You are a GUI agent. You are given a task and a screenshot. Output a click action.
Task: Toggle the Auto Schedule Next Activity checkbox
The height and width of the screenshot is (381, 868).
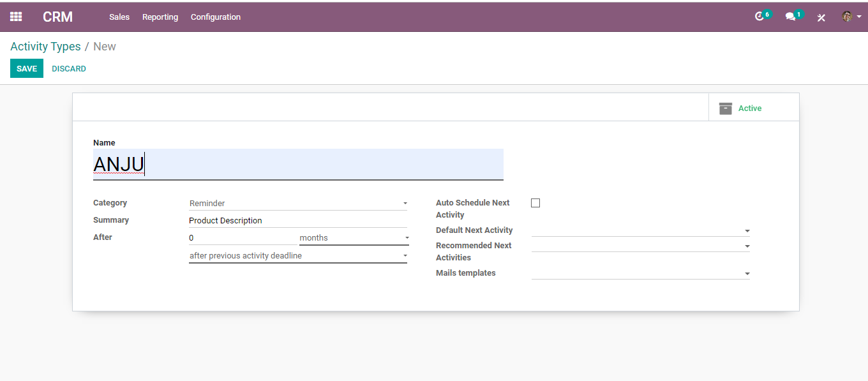click(535, 203)
